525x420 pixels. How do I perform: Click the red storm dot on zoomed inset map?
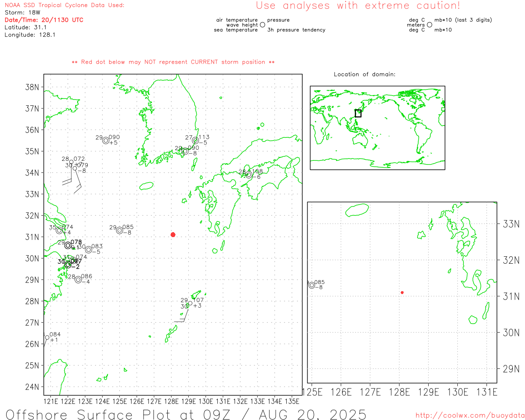402,292
